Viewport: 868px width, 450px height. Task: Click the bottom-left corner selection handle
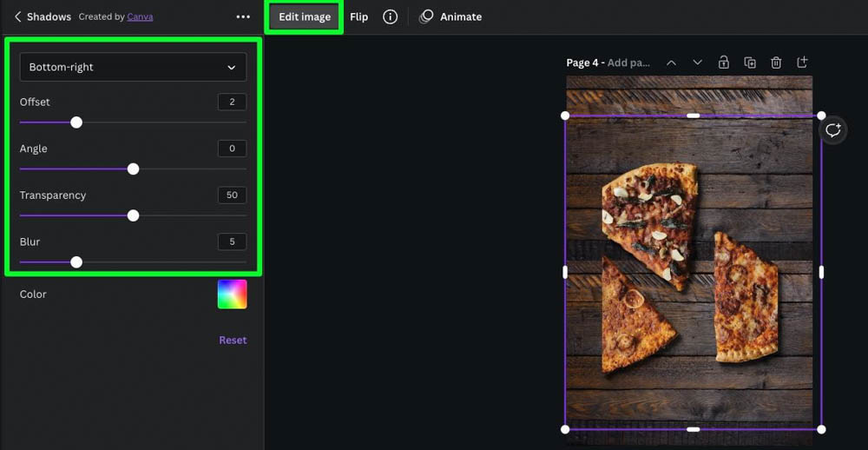[565, 429]
